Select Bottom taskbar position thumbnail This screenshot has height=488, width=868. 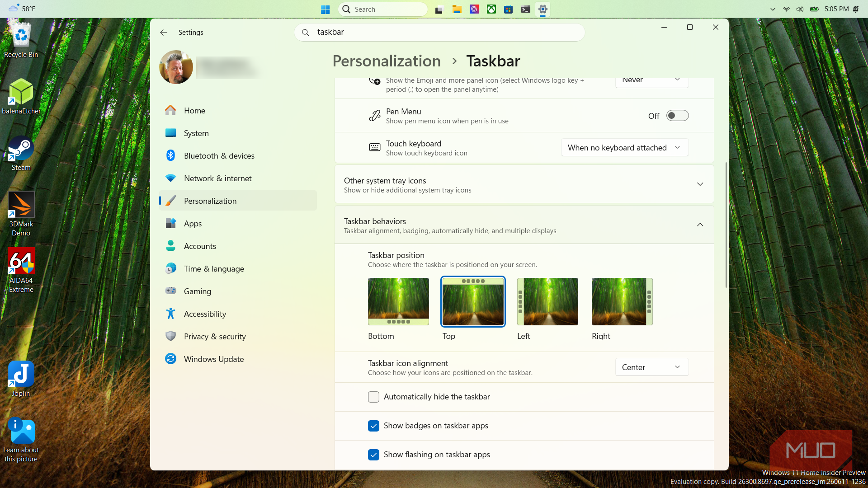click(x=398, y=301)
